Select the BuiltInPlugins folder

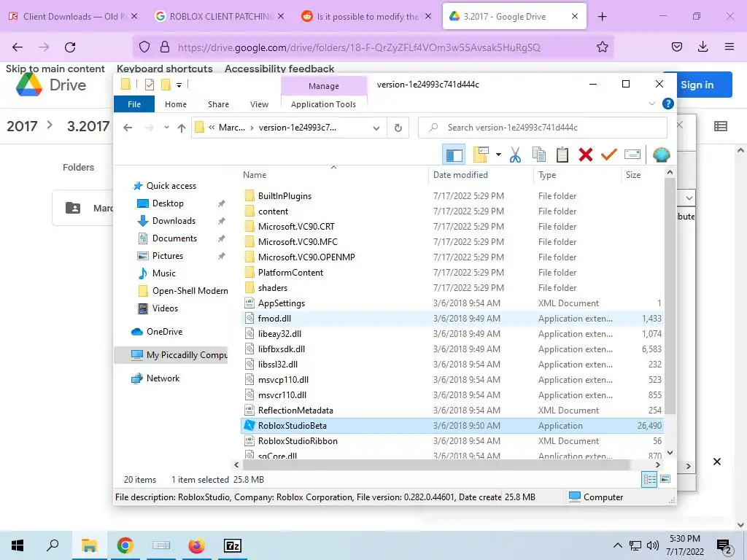point(285,195)
